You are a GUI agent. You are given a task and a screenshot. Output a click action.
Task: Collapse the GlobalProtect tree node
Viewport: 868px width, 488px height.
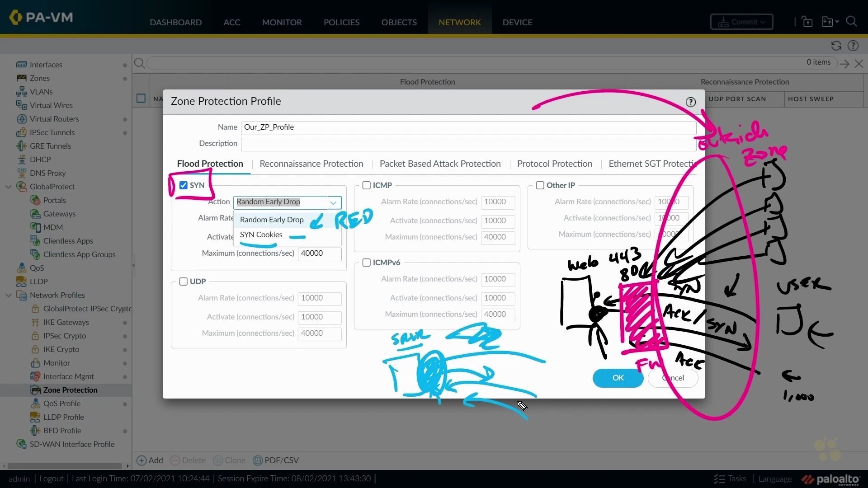tap(9, 187)
